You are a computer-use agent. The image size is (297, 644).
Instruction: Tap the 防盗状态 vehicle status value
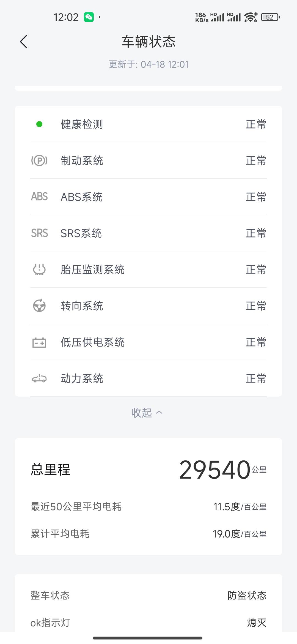tap(247, 596)
